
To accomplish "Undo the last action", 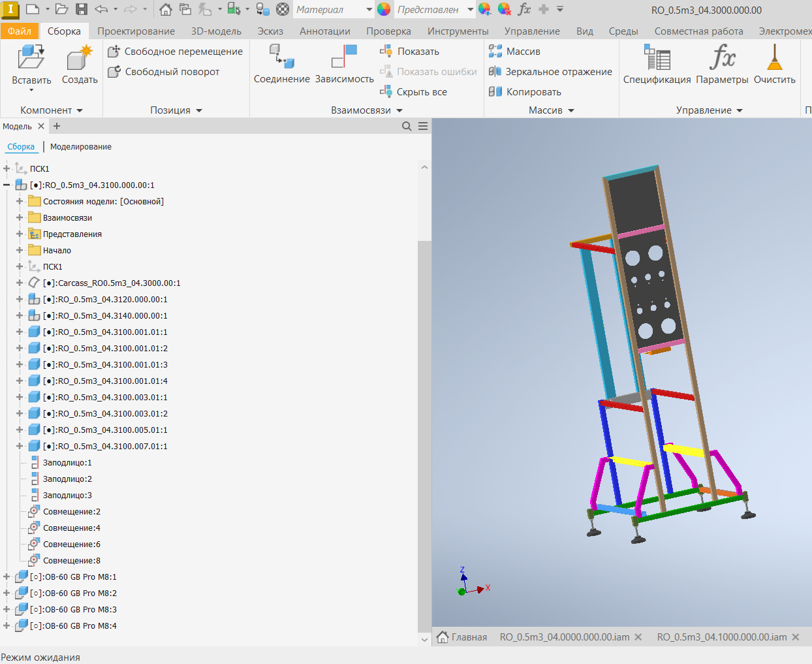I will pos(101,9).
